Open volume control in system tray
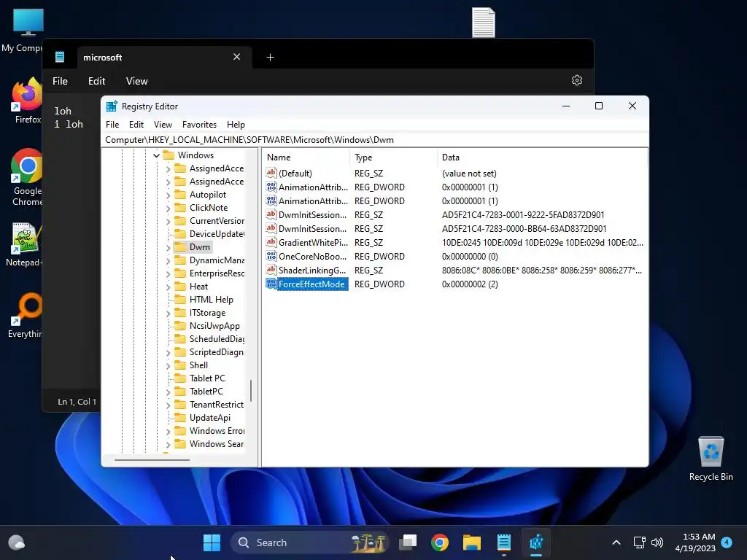Screen dimensions: 747x560 tap(657, 542)
